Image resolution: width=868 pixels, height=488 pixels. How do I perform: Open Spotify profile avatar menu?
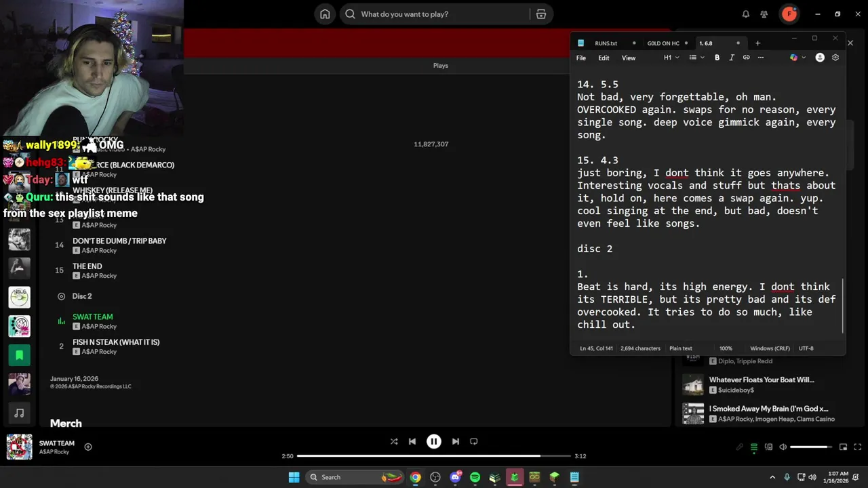click(x=789, y=14)
